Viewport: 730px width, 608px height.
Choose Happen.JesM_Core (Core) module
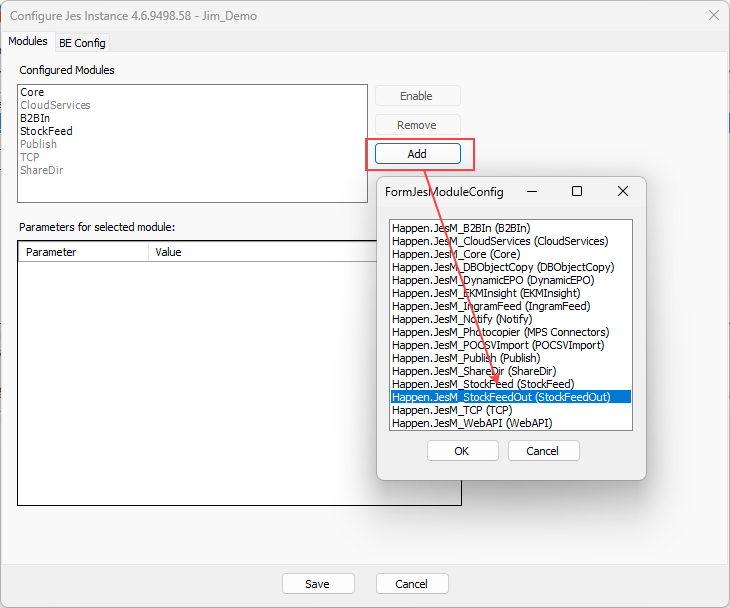point(511,254)
